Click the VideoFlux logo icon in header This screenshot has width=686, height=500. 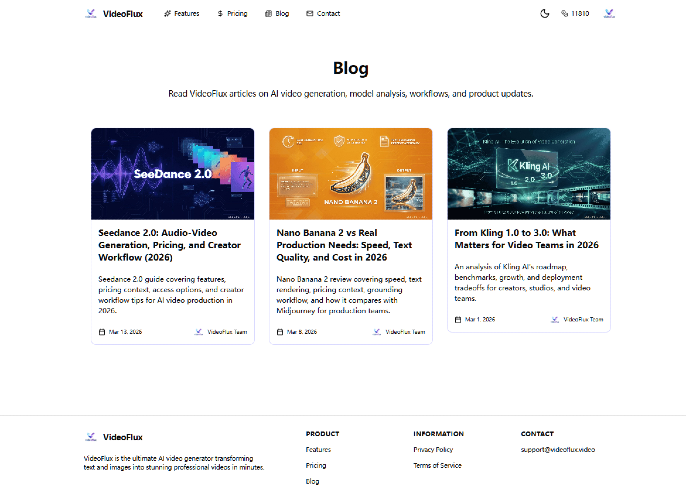91,14
